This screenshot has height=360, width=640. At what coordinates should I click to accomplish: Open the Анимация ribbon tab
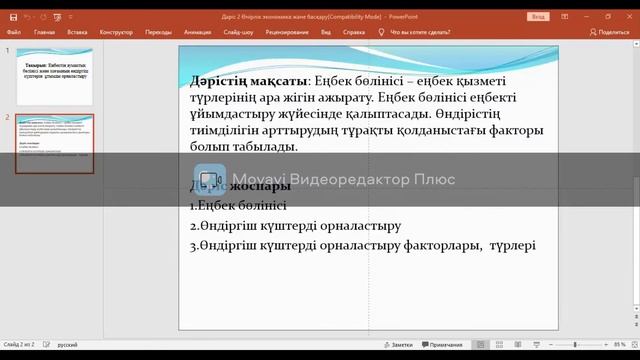[198, 32]
